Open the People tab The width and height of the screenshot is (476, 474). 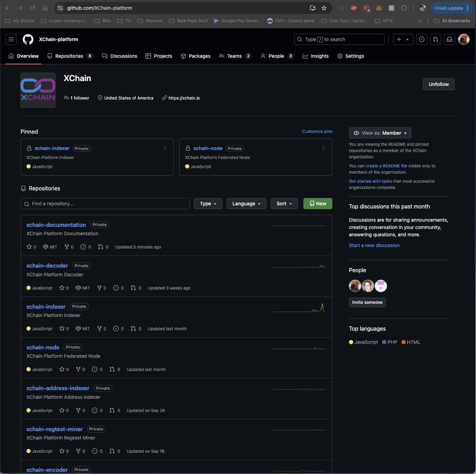(277, 56)
